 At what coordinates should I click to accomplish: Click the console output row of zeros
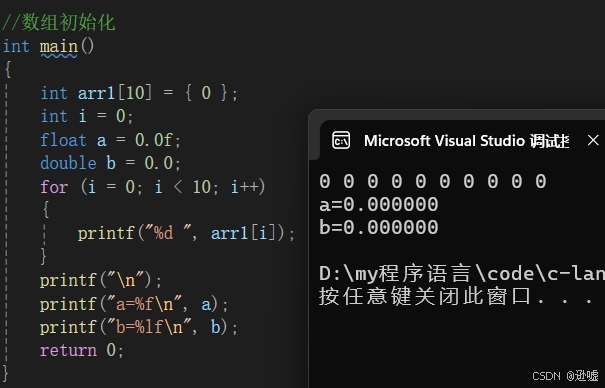[x=433, y=181]
